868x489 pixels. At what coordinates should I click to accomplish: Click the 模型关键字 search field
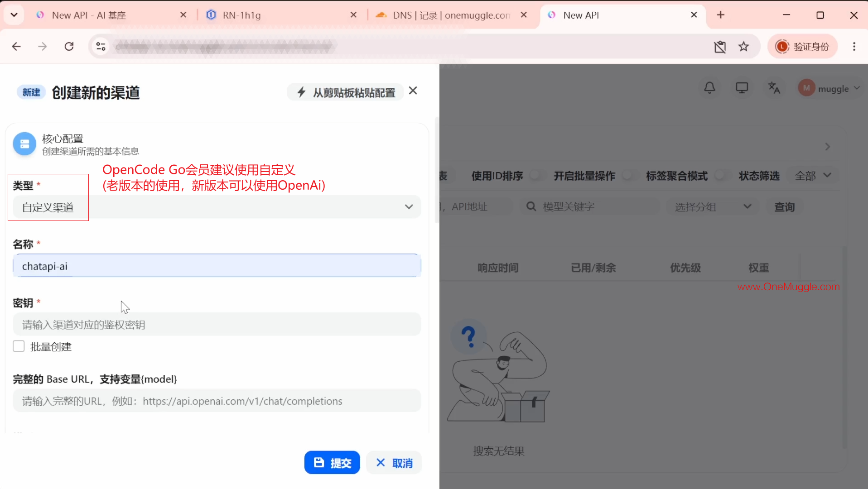point(589,207)
